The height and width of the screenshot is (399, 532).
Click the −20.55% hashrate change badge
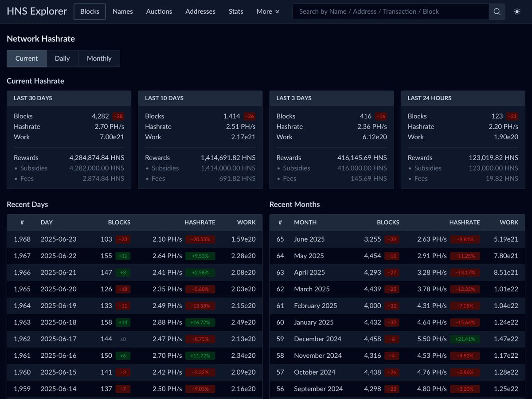pos(200,239)
